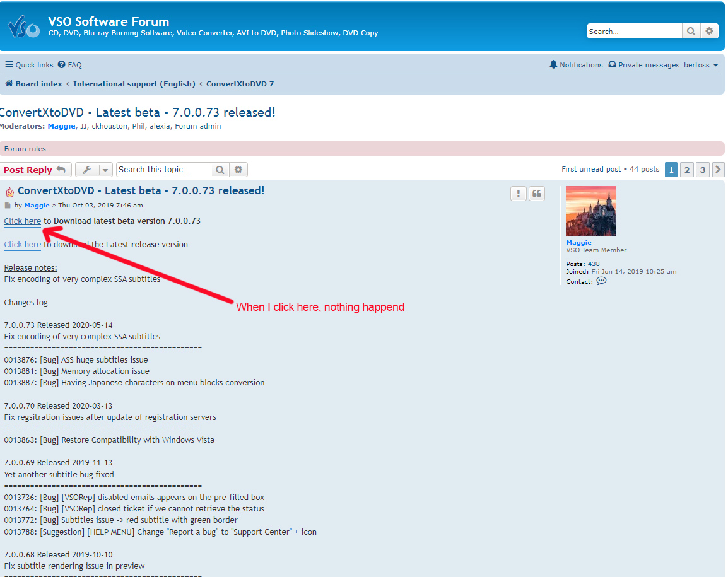Expand the bertoss user dropdown
Viewport: 728px width, 577px height.
click(701, 65)
